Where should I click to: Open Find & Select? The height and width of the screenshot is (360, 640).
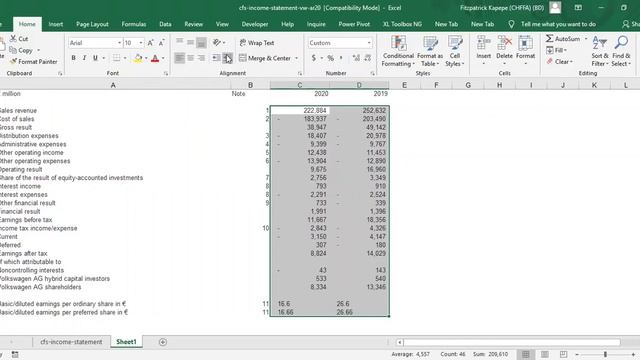(x=621, y=51)
